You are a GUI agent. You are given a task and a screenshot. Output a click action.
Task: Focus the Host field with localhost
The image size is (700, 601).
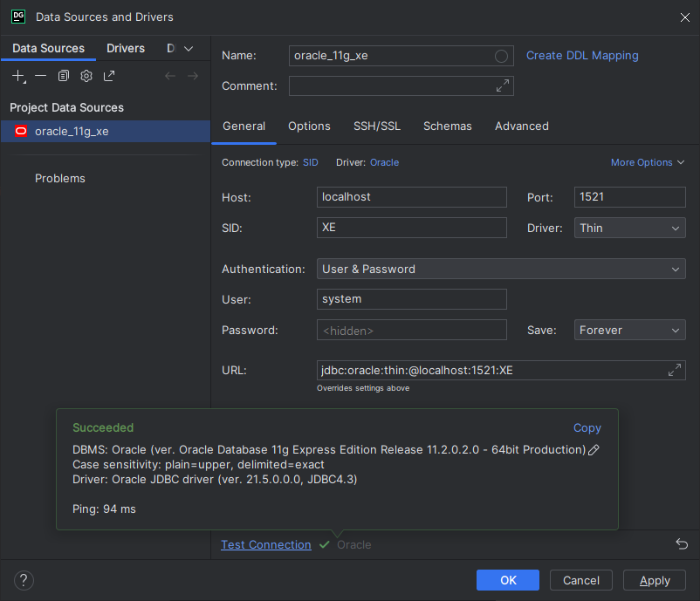[412, 197]
